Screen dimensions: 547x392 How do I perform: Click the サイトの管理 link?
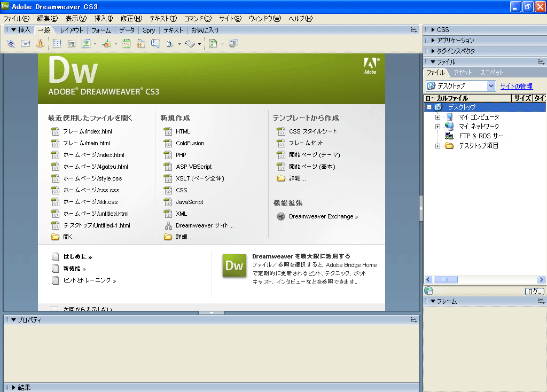pyautogui.click(x=516, y=86)
